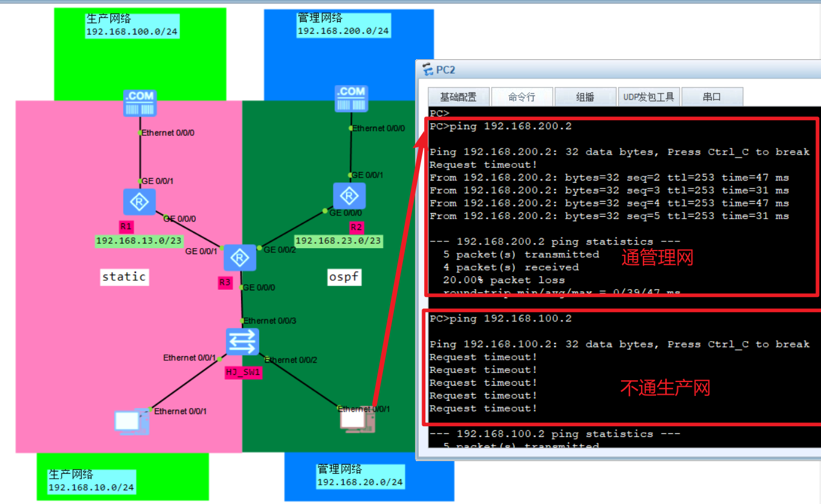
Task: Select the R1 router icon
Action: pyautogui.click(x=140, y=202)
